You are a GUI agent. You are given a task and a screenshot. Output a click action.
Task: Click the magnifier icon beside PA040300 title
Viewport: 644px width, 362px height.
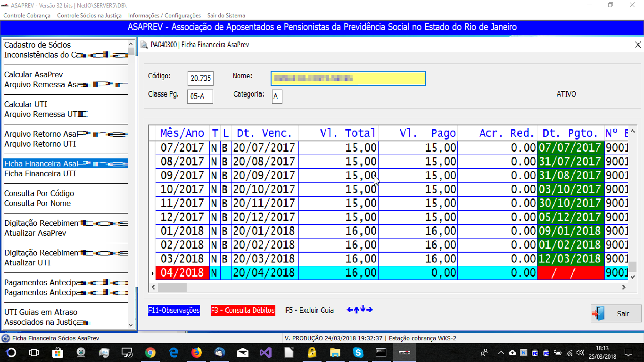coord(144,45)
